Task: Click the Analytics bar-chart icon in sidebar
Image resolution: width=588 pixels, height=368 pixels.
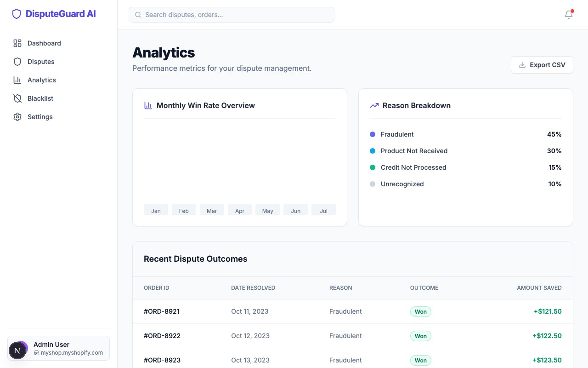Action: [17, 80]
